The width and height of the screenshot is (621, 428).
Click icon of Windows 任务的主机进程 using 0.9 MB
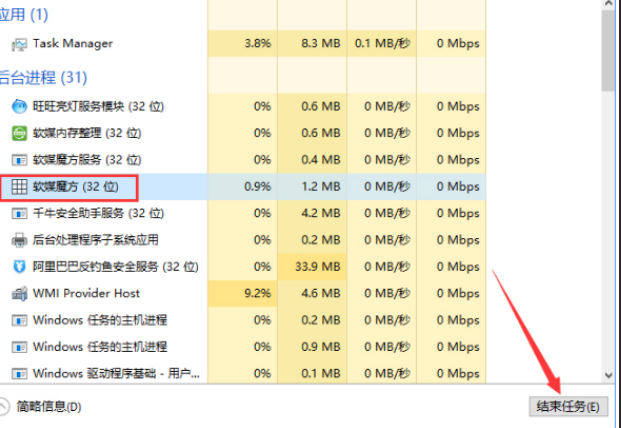coord(19,347)
